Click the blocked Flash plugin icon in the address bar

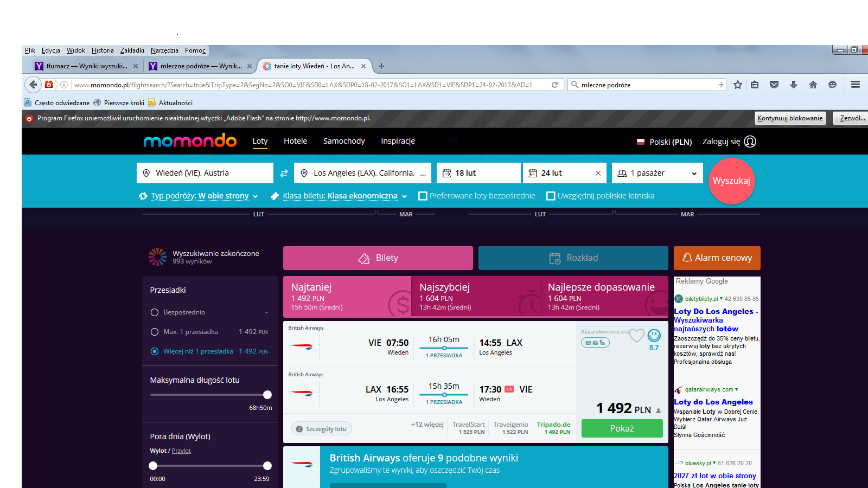49,85
